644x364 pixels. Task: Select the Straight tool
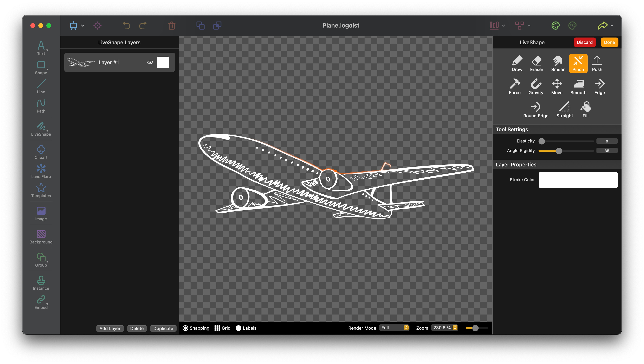click(x=564, y=110)
